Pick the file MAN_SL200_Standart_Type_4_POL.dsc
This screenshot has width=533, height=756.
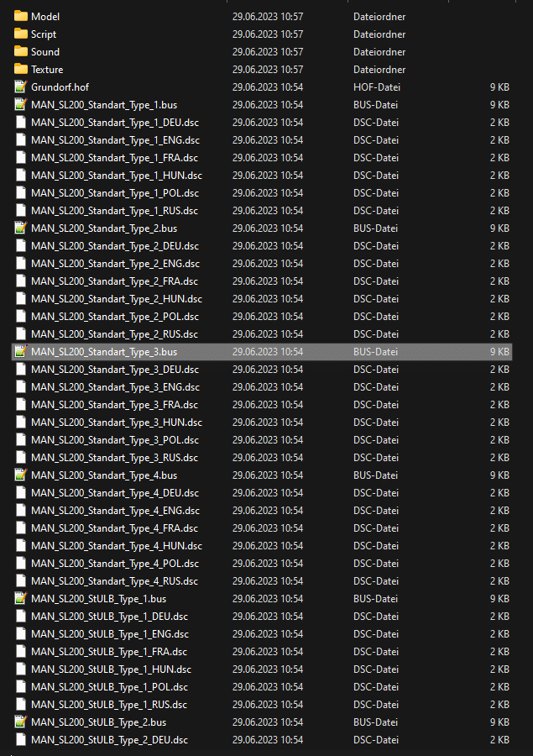pyautogui.click(x=115, y=563)
